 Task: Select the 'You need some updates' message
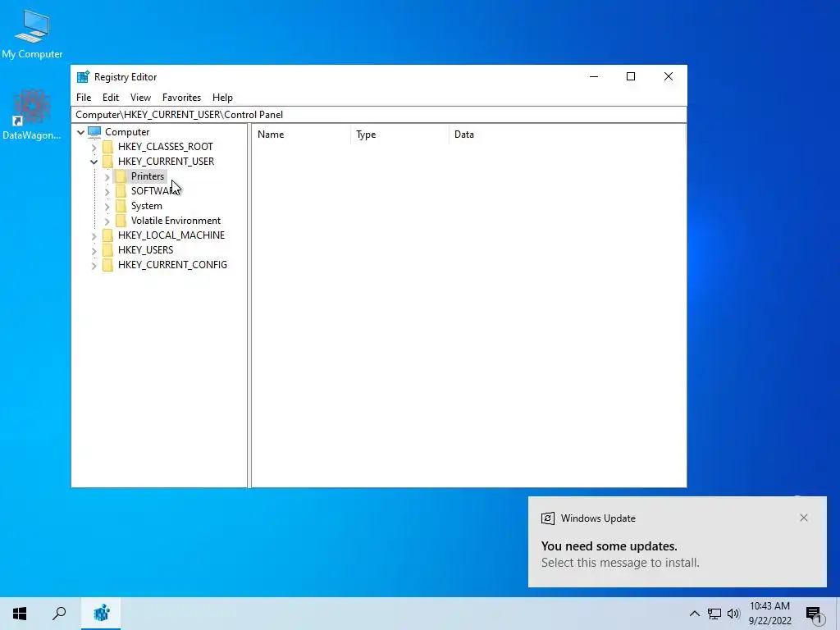[609, 546]
